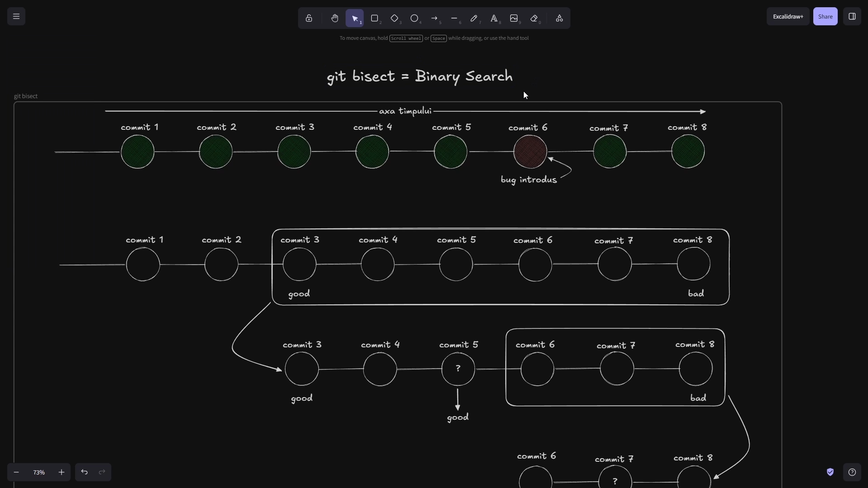Screen dimensions: 868x488
Task: Open the help question mark dialog
Action: click(x=852, y=472)
